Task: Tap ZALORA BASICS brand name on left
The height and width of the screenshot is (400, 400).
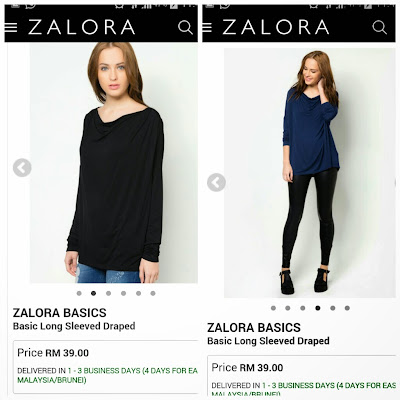Action: click(60, 313)
